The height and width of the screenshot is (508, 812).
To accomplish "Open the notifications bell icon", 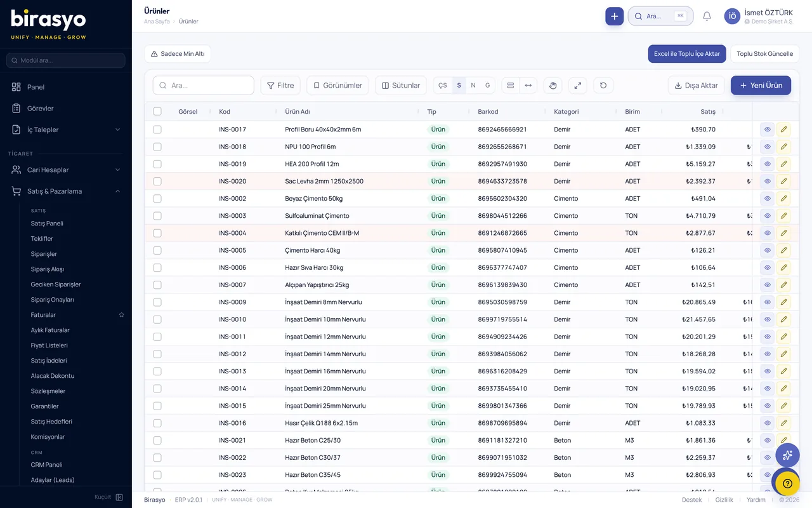I will click(707, 17).
